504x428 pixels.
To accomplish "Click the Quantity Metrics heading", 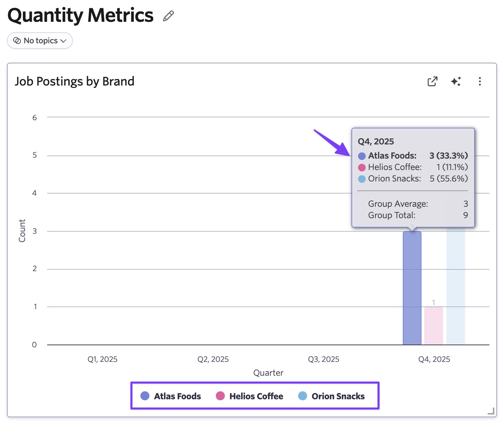I will pyautogui.click(x=80, y=16).
